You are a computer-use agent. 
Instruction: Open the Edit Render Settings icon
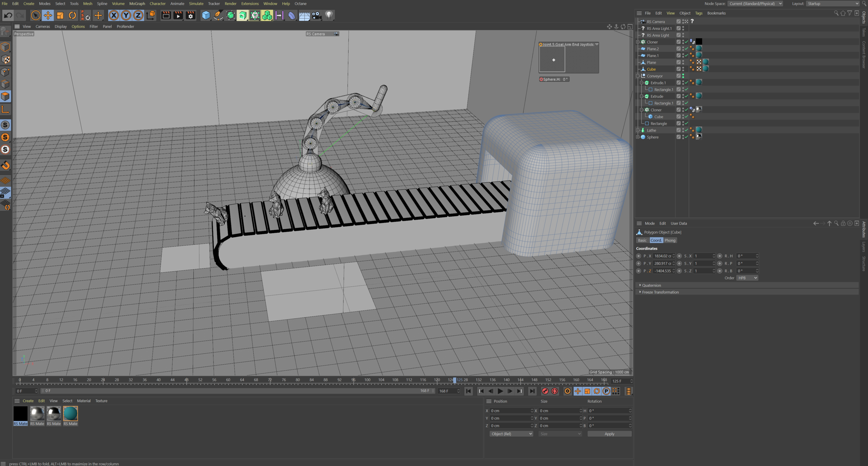click(x=190, y=15)
